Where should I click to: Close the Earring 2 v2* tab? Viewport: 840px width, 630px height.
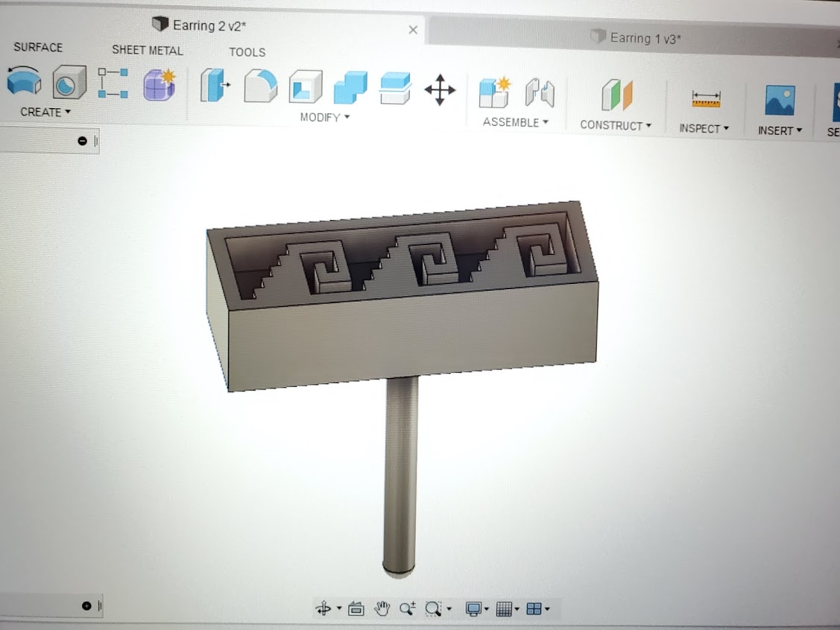click(413, 30)
